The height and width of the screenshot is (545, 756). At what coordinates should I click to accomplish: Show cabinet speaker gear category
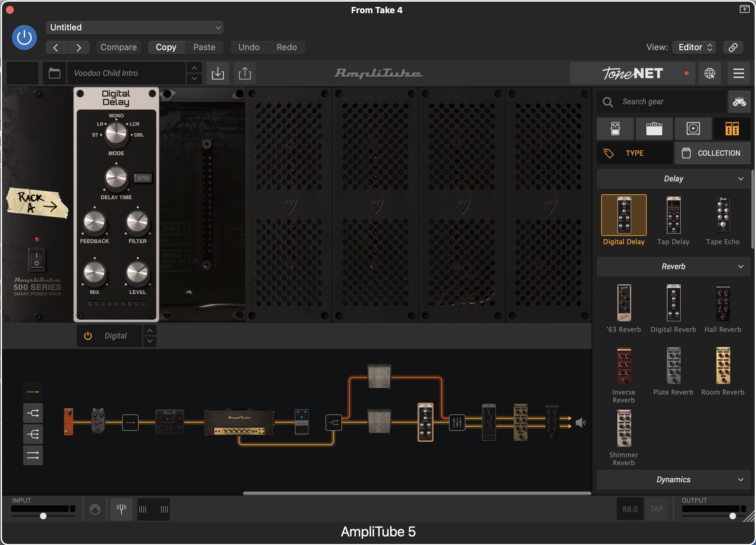tap(693, 129)
